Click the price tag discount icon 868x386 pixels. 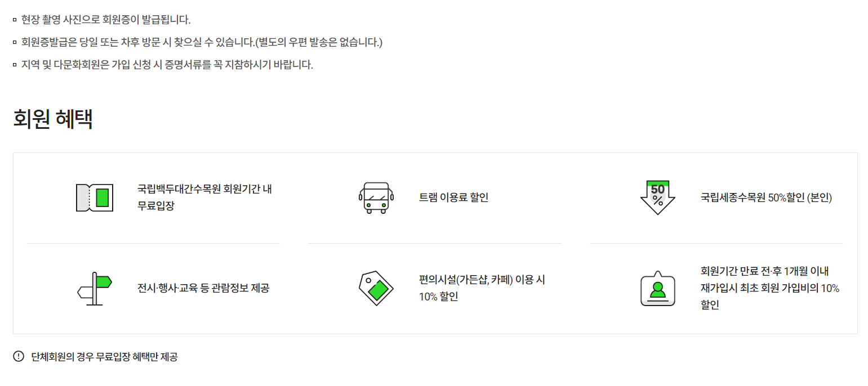pyautogui.click(x=376, y=288)
